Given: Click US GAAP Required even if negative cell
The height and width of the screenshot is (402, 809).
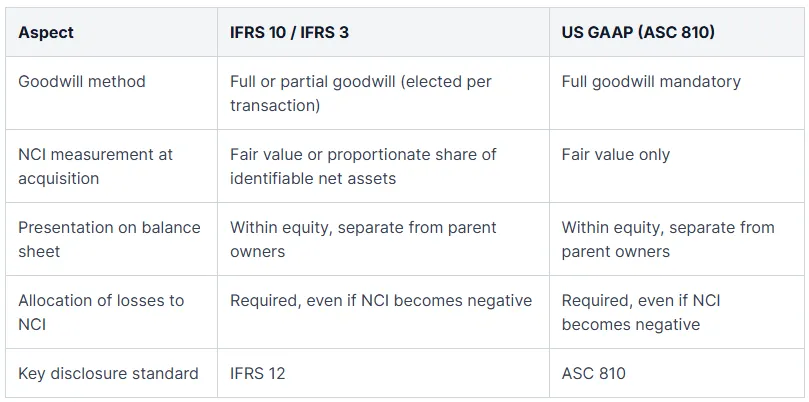Looking at the screenshot, I should [676, 312].
